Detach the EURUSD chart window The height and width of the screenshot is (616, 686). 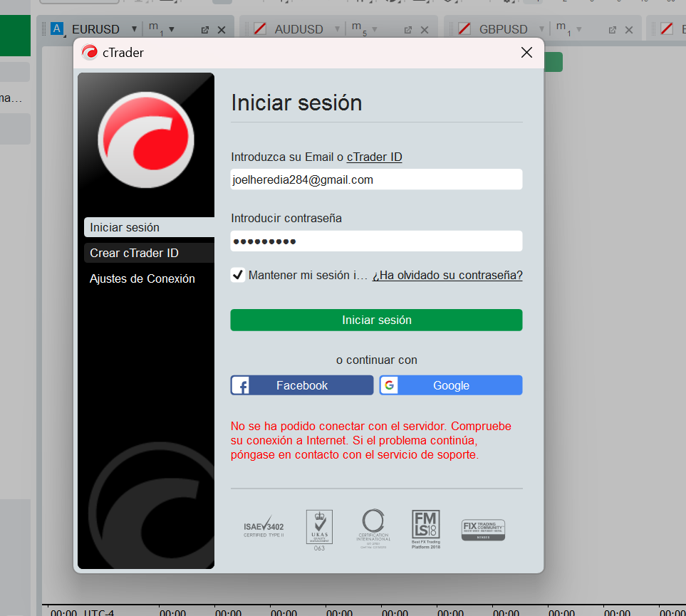(x=204, y=30)
